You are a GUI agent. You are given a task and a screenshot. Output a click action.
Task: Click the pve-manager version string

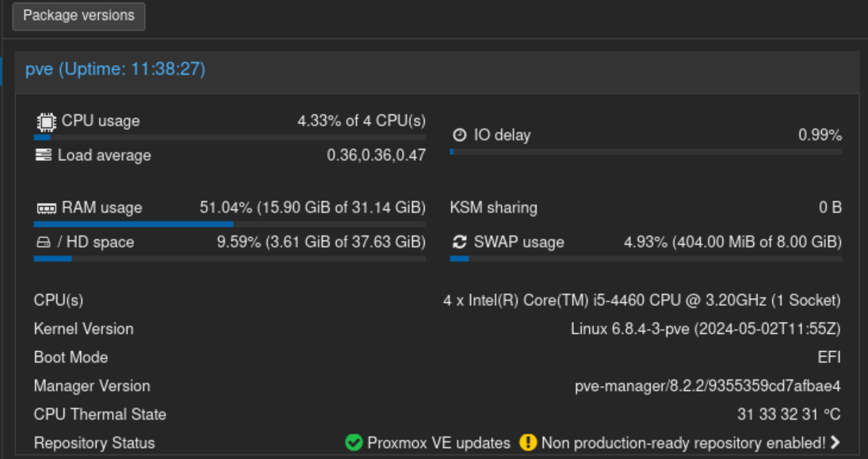point(707,386)
